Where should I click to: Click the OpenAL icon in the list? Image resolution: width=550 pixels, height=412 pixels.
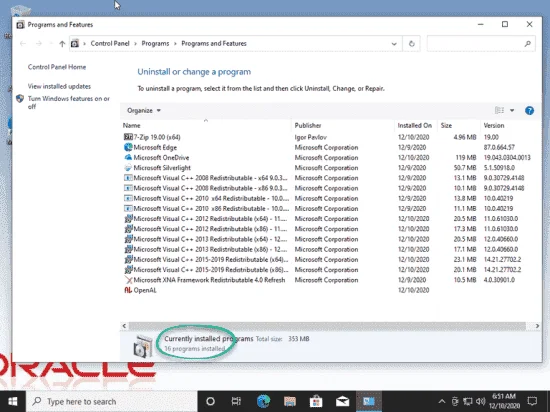pyautogui.click(x=128, y=290)
